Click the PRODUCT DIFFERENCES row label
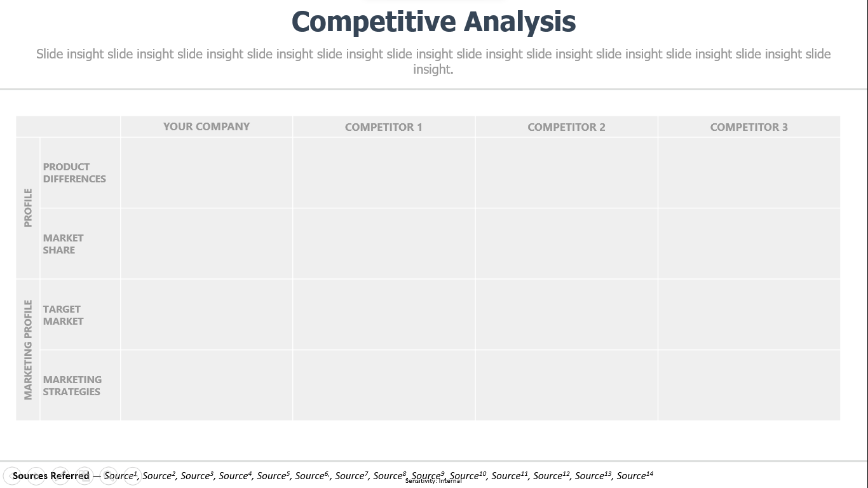 (x=74, y=173)
